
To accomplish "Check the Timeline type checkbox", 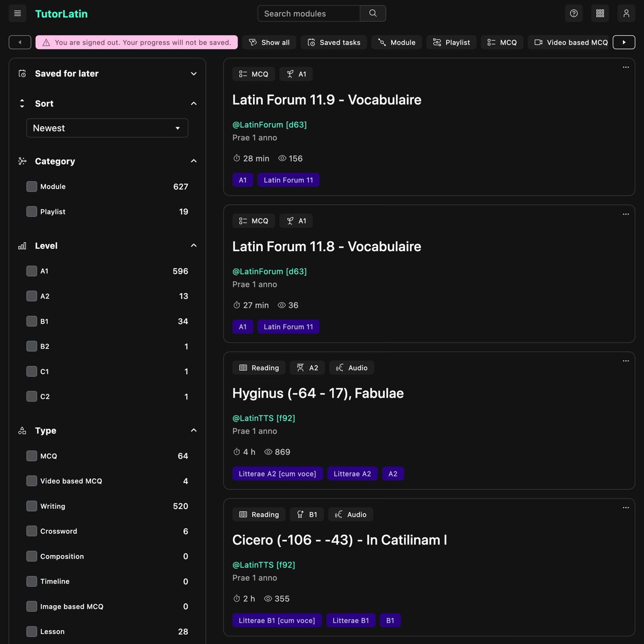I will tap(32, 582).
